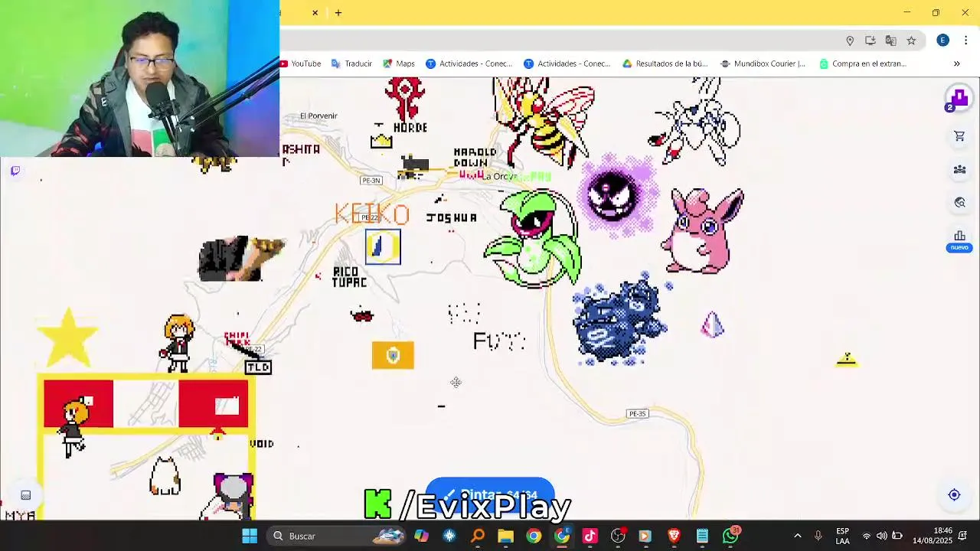This screenshot has height=551, width=980.
Task: Bookmark this page with the star icon
Action: [x=911, y=41]
